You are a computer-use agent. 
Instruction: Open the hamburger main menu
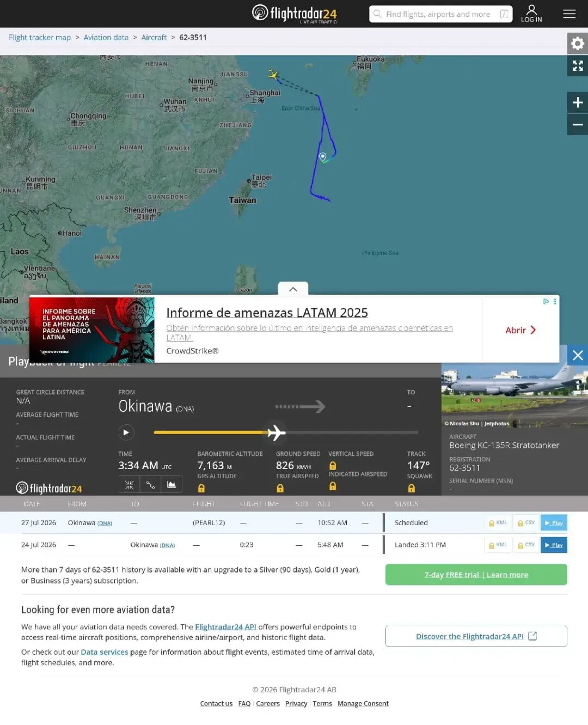pyautogui.click(x=569, y=14)
